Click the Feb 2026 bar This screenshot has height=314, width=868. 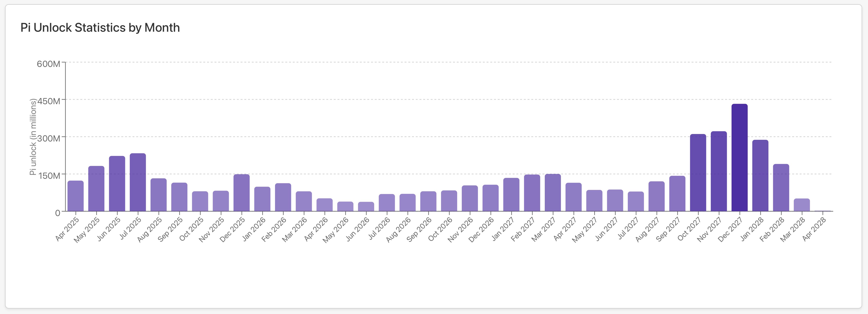[283, 197]
